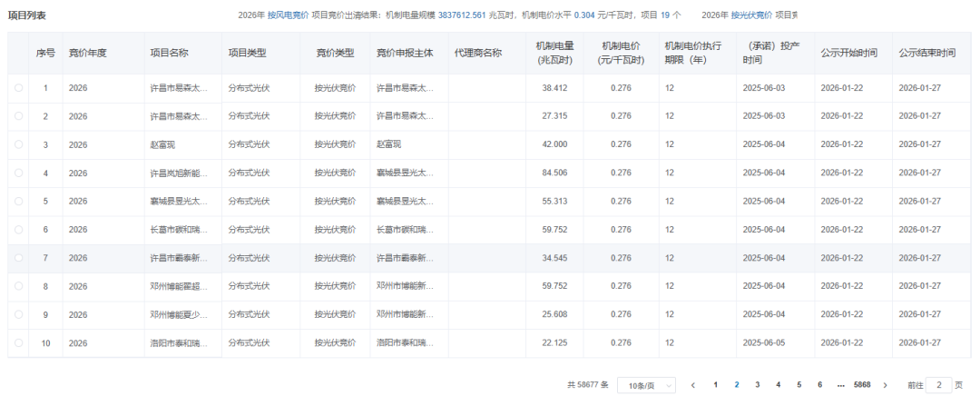Image resolution: width=980 pixels, height=406 pixels.
Task: Open page 6 of results
Action: coord(819,385)
